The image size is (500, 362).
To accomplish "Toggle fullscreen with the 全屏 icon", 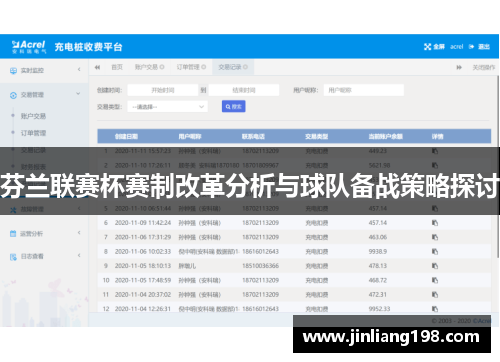I will [x=427, y=47].
